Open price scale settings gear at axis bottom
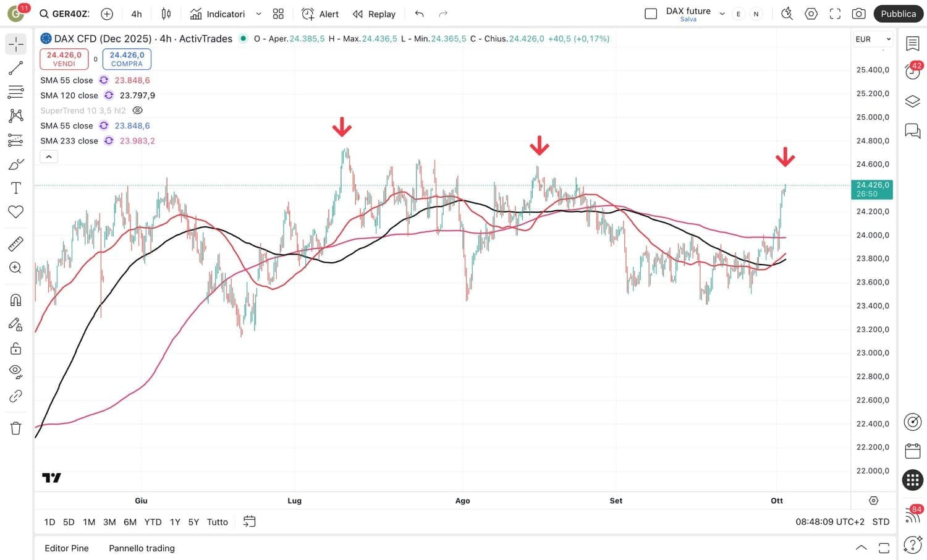927x560 pixels. pos(873,501)
